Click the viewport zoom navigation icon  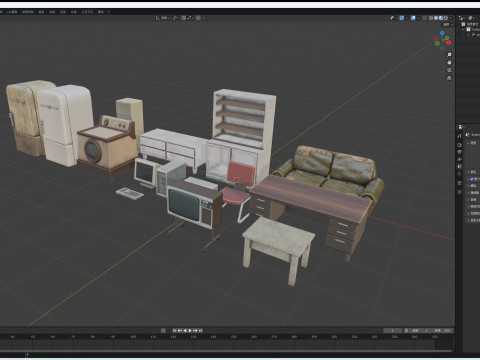point(449,54)
